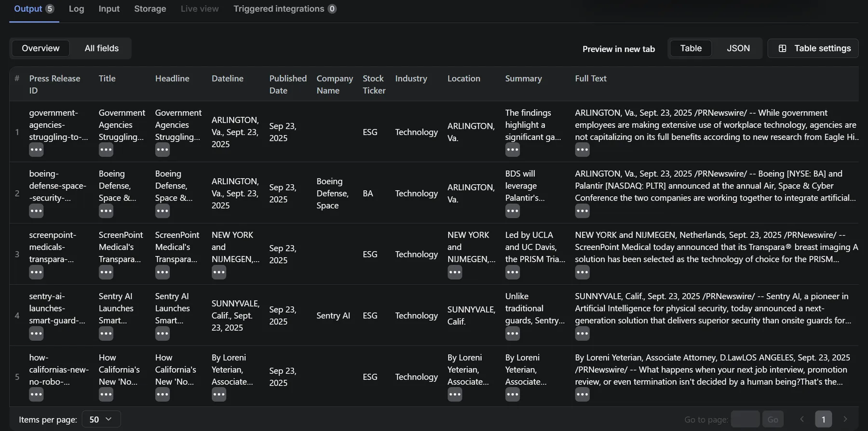
Task: Switch to All fields view
Action: click(101, 48)
